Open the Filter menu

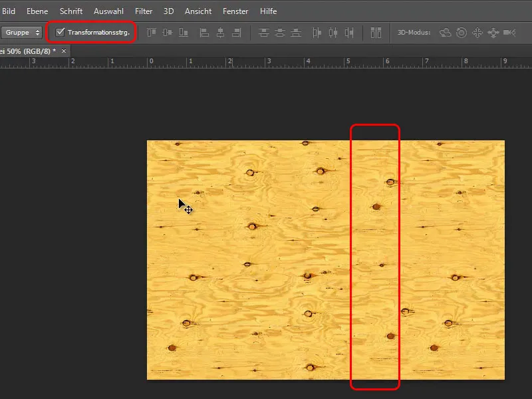click(144, 11)
